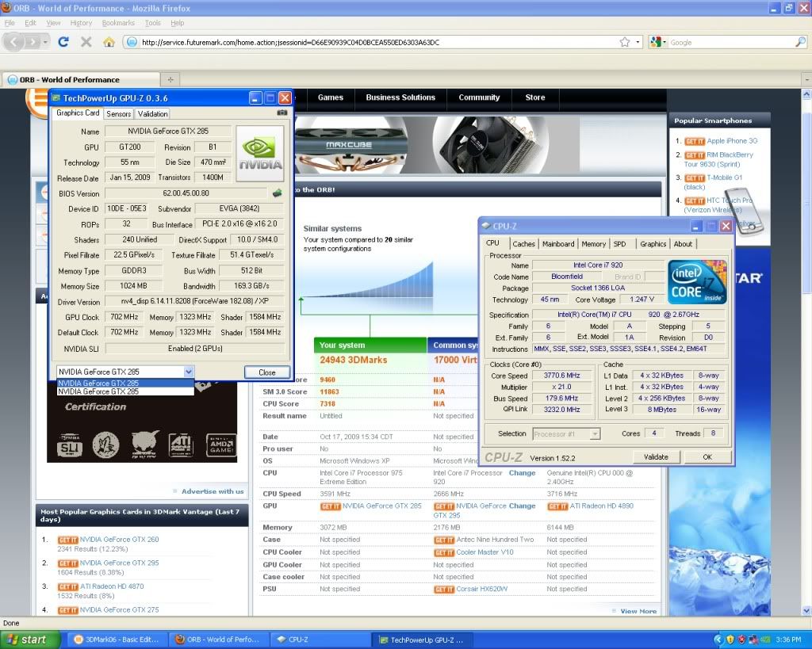Click the Close button in GPU-Z
The image size is (812, 649).
coord(267,372)
